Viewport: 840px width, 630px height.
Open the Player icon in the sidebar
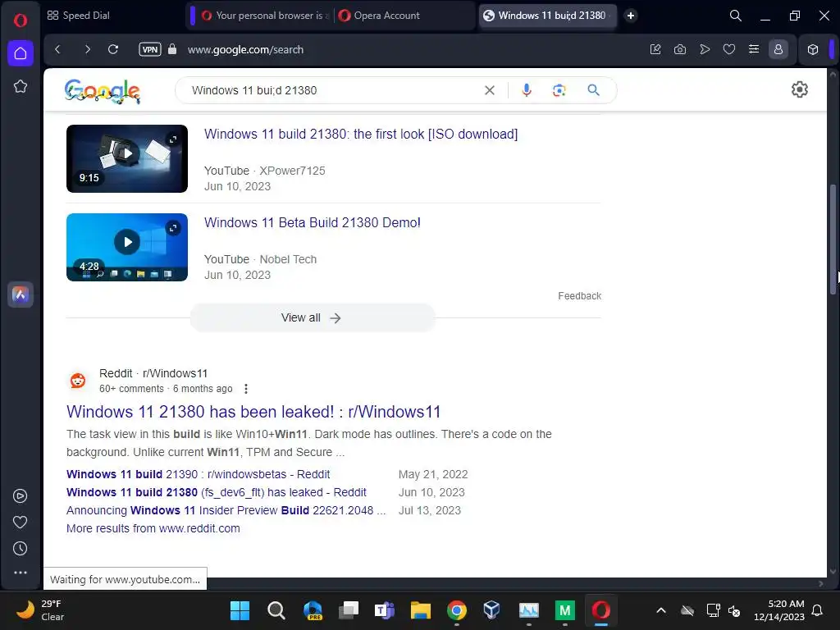tap(21, 496)
